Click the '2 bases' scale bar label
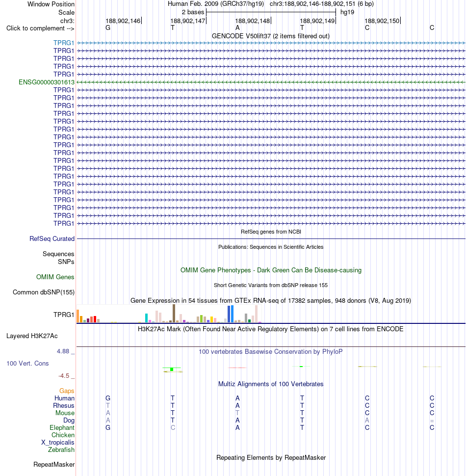Viewport: 466px width, 476px height. click(x=193, y=12)
